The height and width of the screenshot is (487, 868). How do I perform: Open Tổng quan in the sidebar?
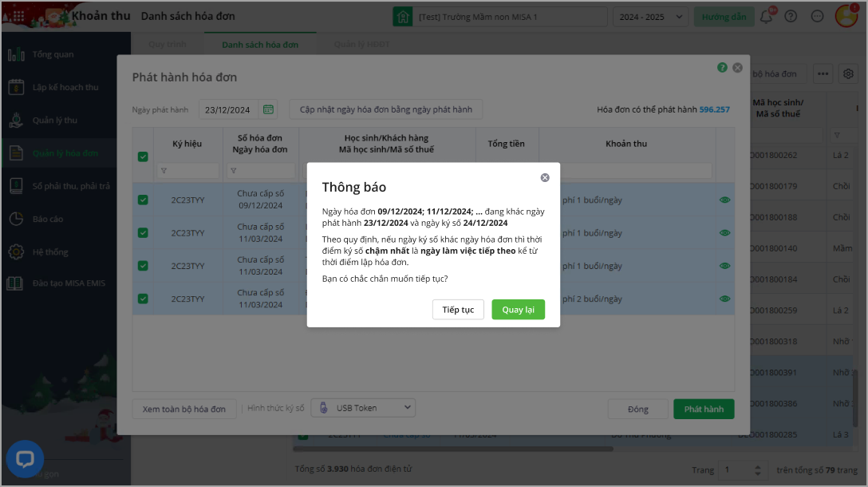(53, 54)
